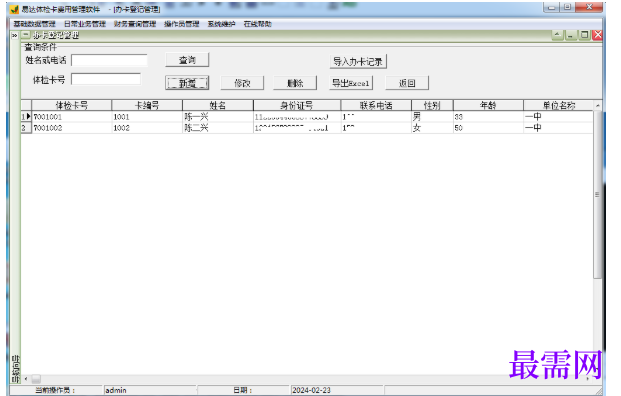This screenshot has height=396, width=621.
Task: Select 一中 cell in 陈一兴 row
Action: (558, 116)
